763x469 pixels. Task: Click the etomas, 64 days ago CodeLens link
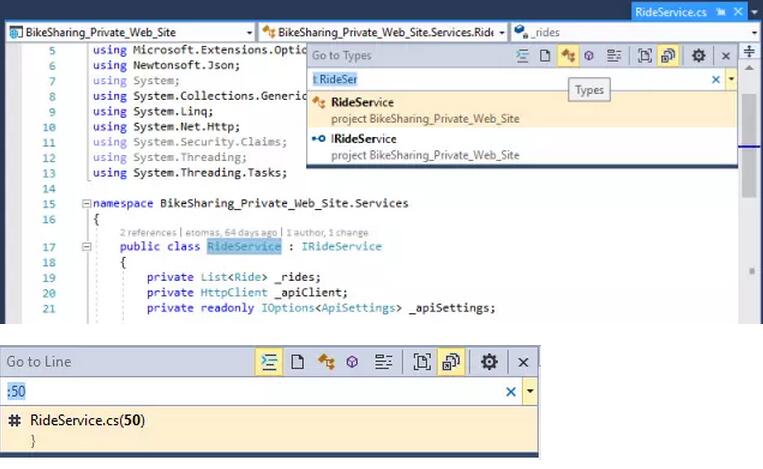click(231, 233)
